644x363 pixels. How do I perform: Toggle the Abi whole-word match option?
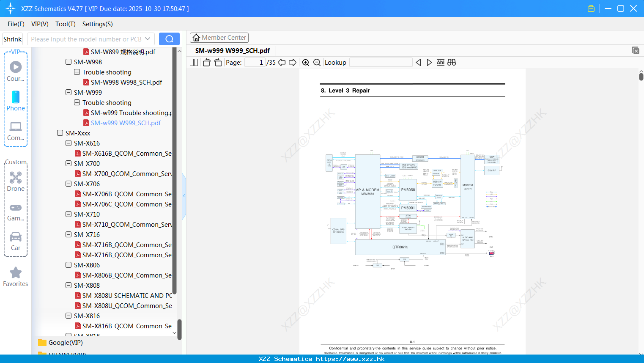(x=440, y=62)
